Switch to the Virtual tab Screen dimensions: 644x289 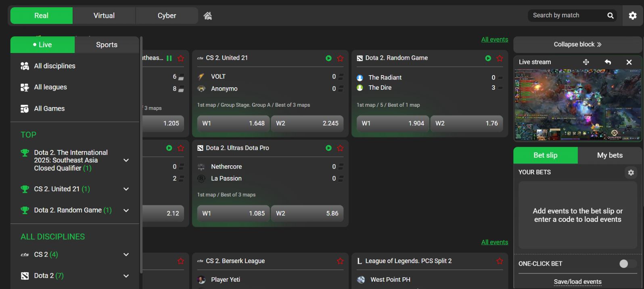point(104,16)
